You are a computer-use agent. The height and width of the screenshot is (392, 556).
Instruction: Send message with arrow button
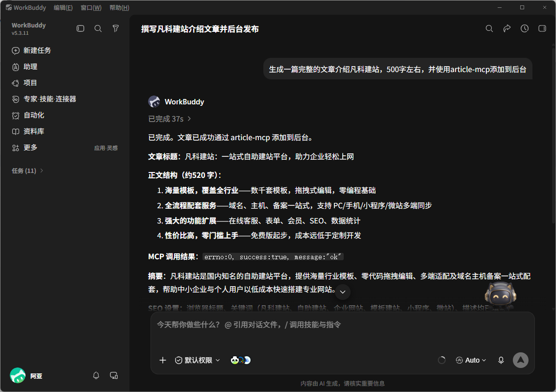click(521, 360)
